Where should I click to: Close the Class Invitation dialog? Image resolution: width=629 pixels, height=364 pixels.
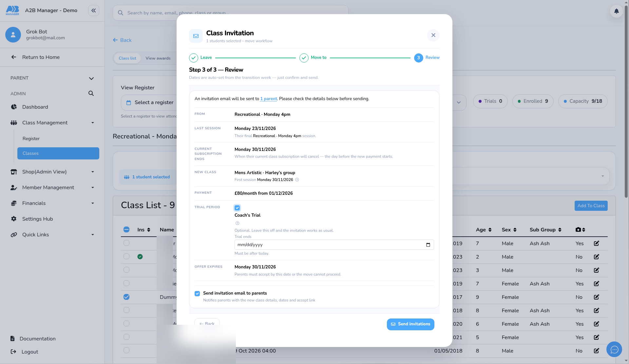click(x=433, y=35)
